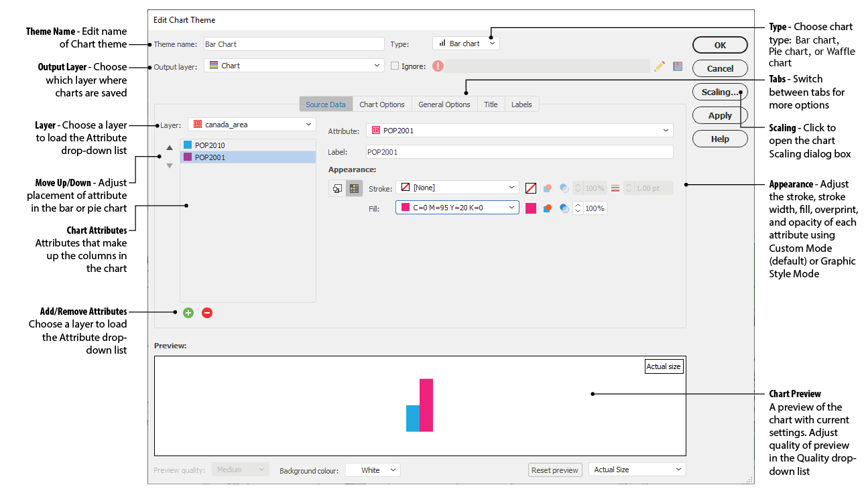868x491 pixels.
Task: Click the Reset preview button
Action: coord(555,470)
